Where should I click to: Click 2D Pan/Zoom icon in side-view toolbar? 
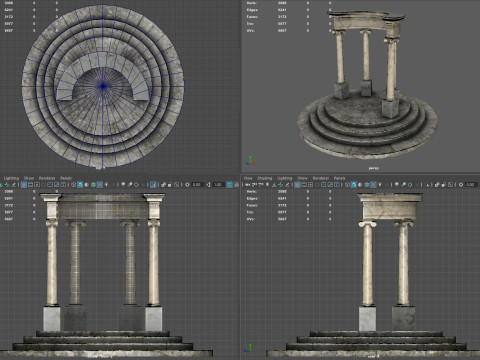pyautogui.click(x=280, y=184)
